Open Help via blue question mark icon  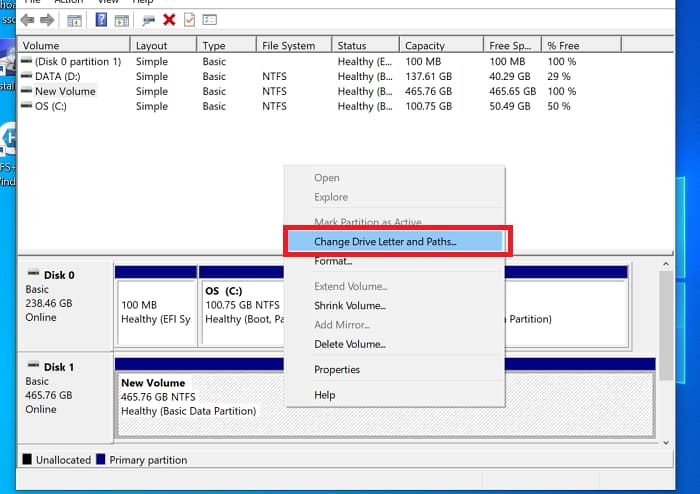(x=101, y=20)
